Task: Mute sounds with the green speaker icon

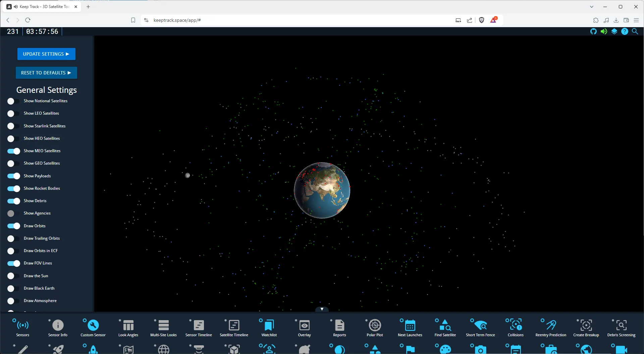Action: pos(604,31)
